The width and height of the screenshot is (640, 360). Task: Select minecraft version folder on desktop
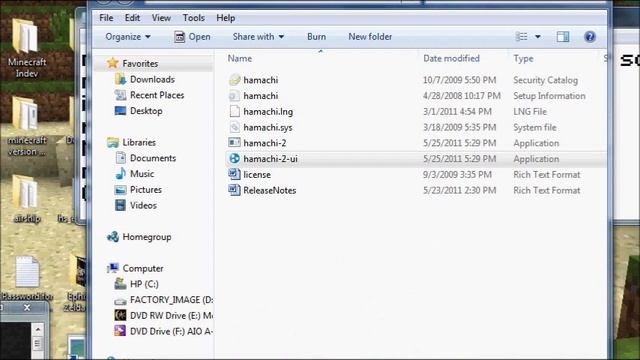tap(27, 126)
